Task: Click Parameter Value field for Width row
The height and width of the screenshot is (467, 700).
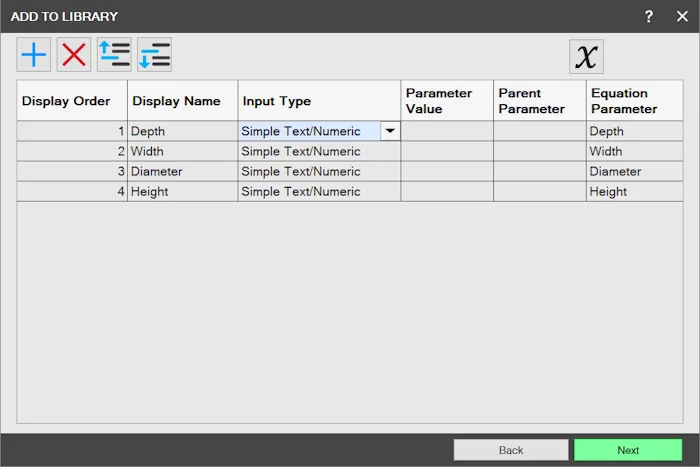Action: [x=447, y=151]
